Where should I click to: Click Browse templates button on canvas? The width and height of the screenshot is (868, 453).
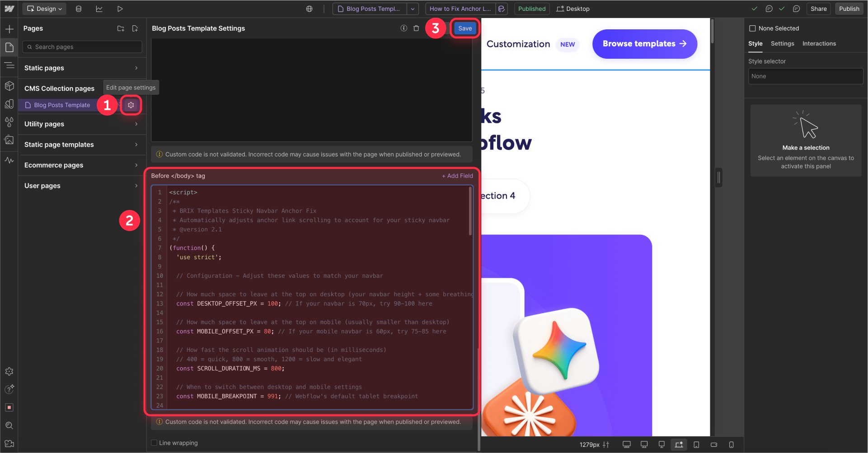pyautogui.click(x=644, y=44)
